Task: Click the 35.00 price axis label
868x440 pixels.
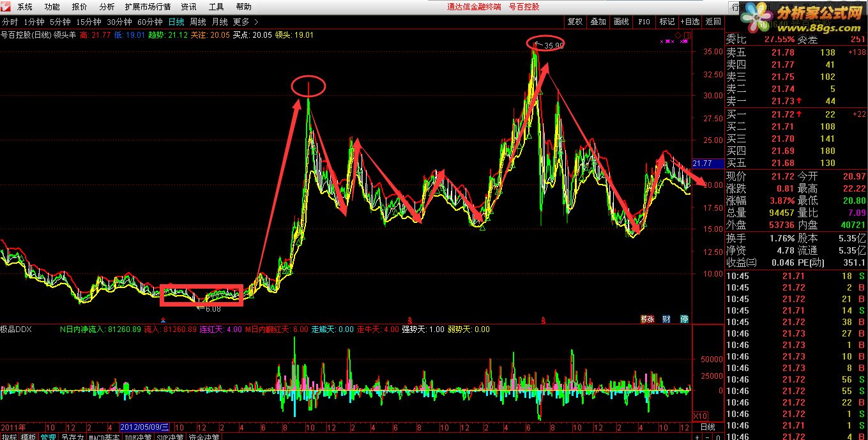Action: [x=713, y=52]
